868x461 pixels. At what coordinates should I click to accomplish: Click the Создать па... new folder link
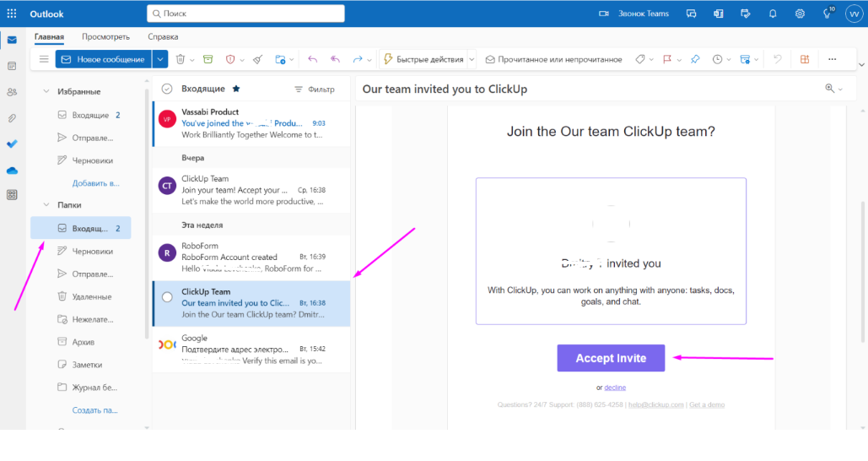coord(94,410)
